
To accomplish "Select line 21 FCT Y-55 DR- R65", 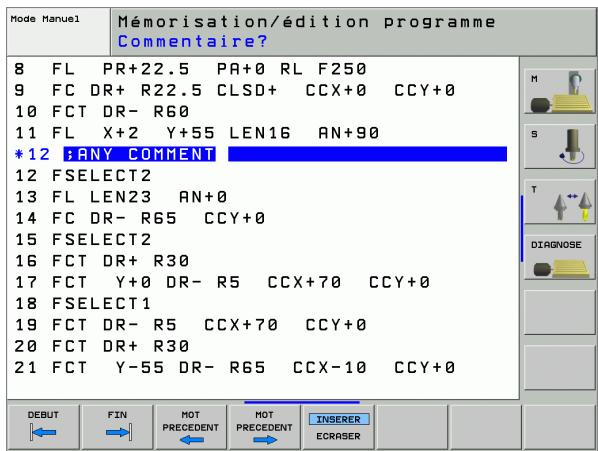I will click(235, 368).
